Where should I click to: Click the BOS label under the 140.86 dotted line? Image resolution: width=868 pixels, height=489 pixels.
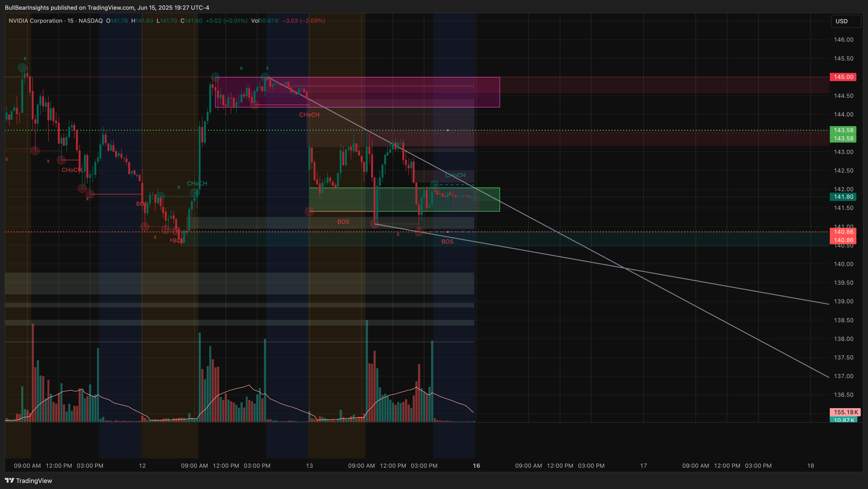click(448, 241)
